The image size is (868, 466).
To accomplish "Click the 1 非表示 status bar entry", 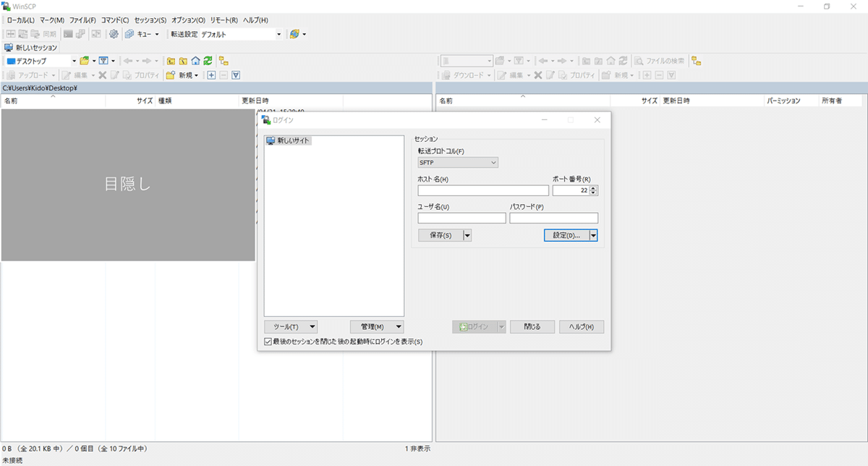I will point(417,449).
